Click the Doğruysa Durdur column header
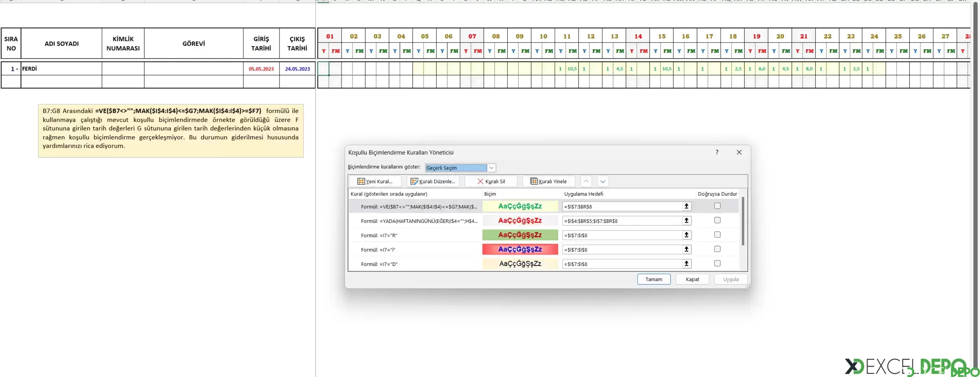The image size is (980, 377). tap(717, 194)
